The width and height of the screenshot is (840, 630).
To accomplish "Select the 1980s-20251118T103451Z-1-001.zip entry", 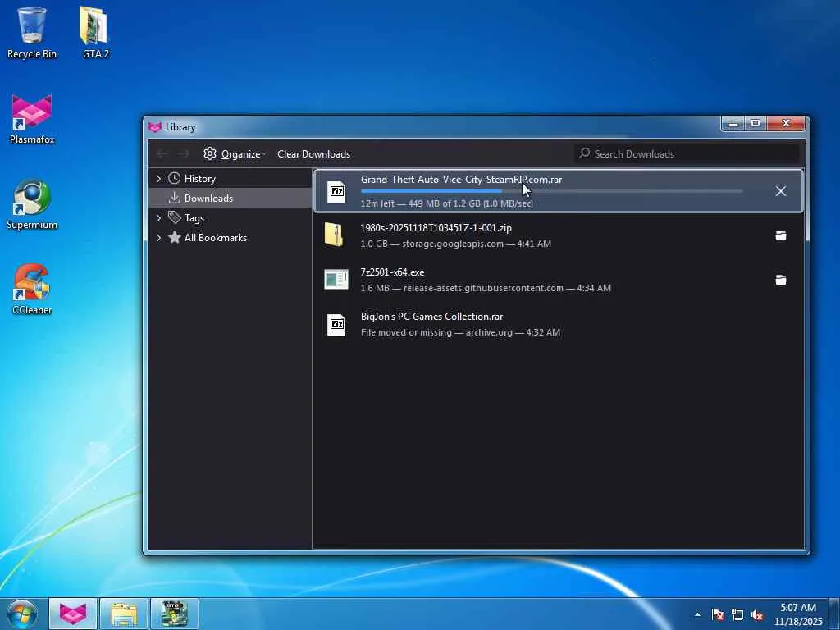I will tap(558, 235).
